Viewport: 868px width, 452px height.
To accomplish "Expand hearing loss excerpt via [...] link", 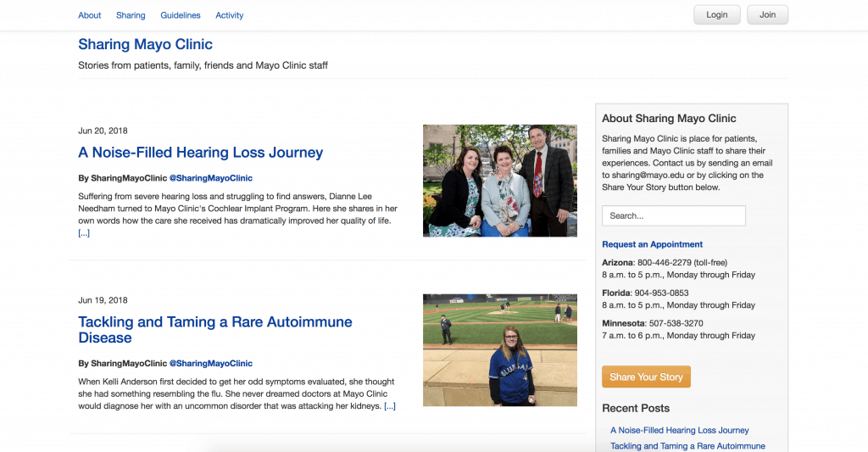I will (84, 233).
